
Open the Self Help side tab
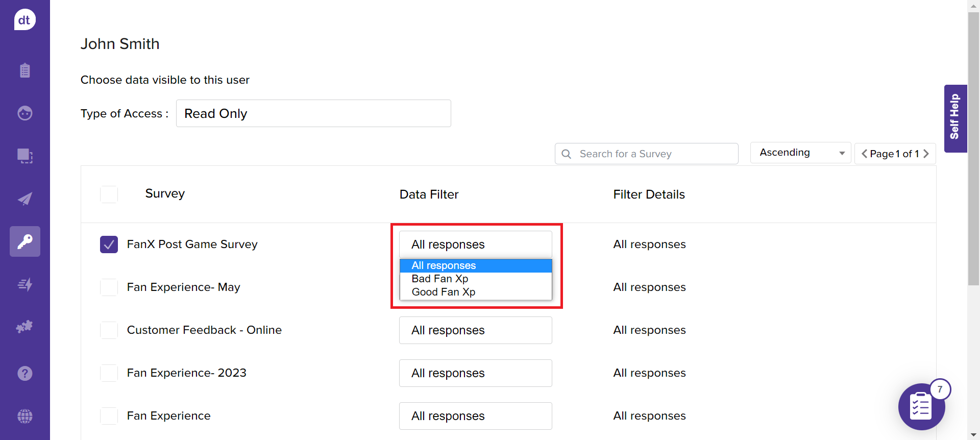coord(955,118)
